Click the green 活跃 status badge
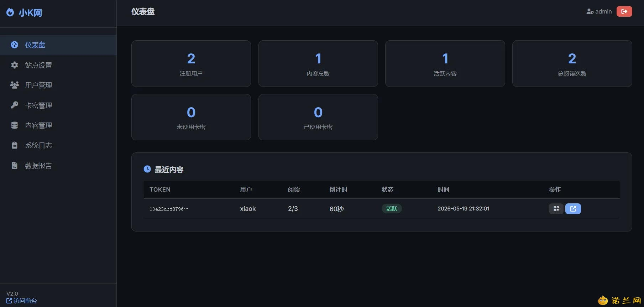The width and height of the screenshot is (644, 307). pyautogui.click(x=392, y=209)
